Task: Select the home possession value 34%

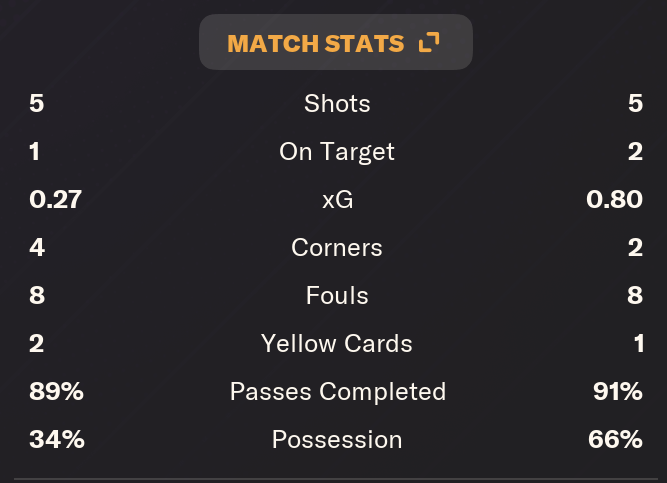Action: coord(57,440)
